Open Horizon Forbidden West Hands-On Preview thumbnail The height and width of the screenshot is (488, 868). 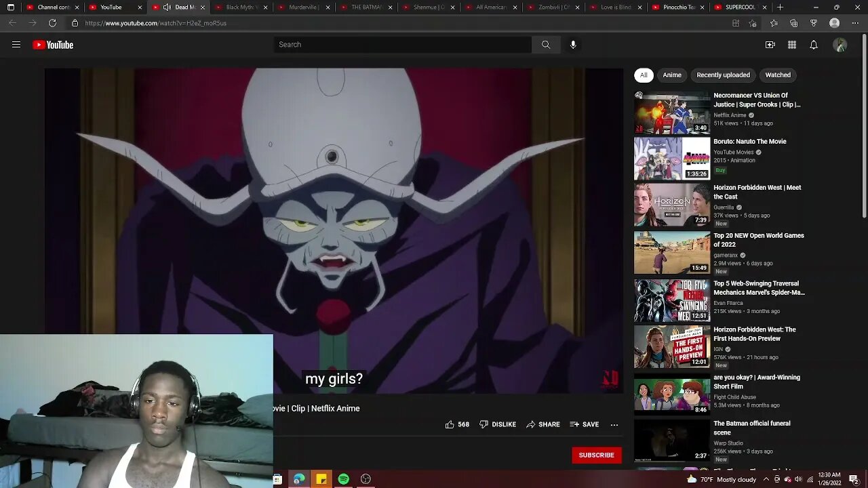click(672, 346)
